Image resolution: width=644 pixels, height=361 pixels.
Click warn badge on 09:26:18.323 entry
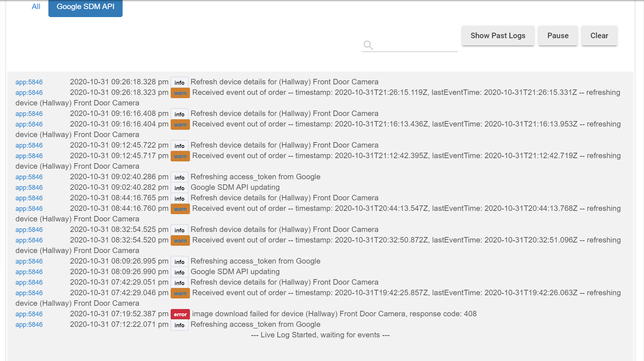pyautogui.click(x=180, y=93)
